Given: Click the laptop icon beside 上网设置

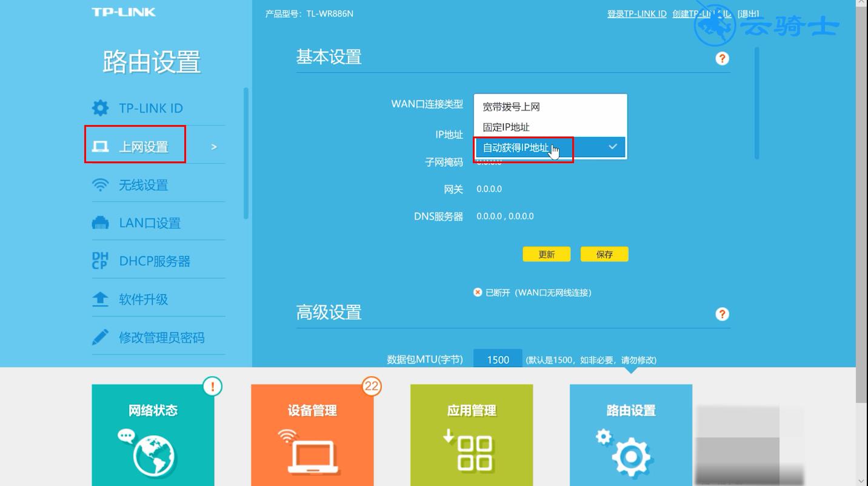Looking at the screenshot, I should [x=100, y=146].
